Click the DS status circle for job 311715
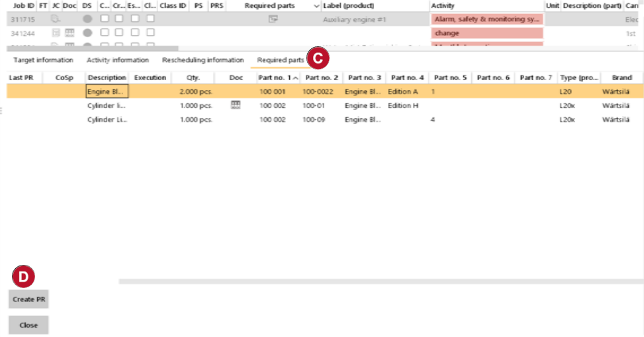 (x=87, y=19)
